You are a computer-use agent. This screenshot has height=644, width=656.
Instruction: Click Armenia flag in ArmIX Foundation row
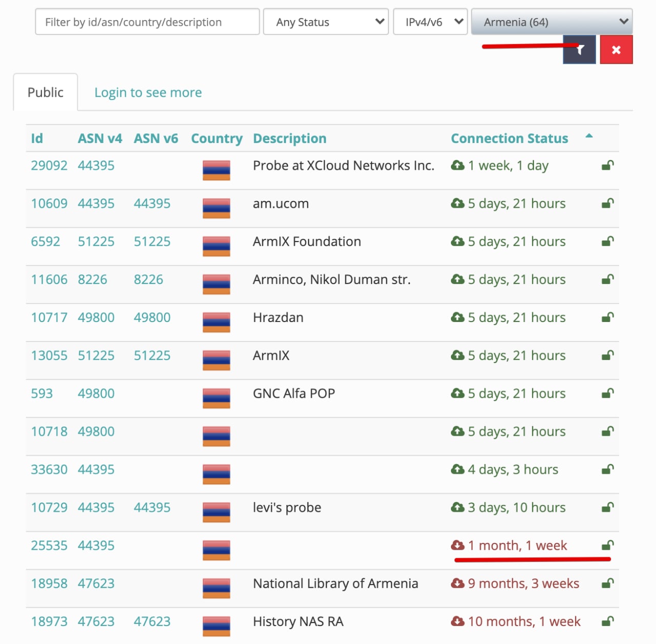click(216, 246)
